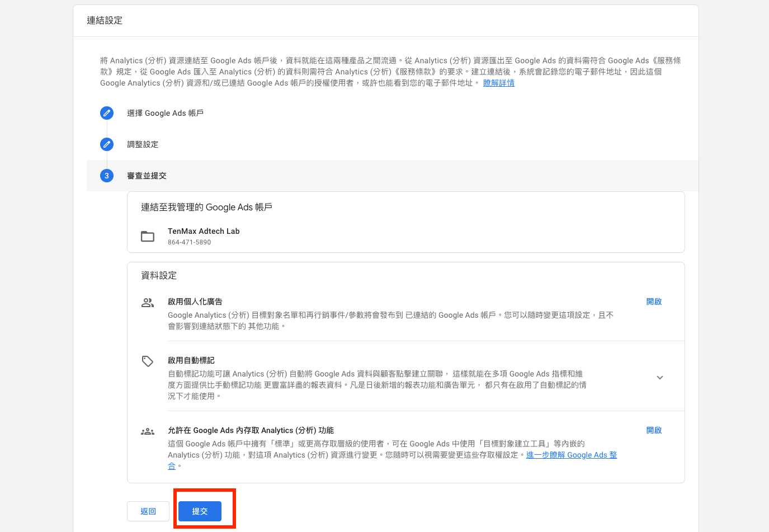The height and width of the screenshot is (532, 769).
Task: Select the 選擇 Google Ads 帳戶 step
Action: (x=165, y=113)
